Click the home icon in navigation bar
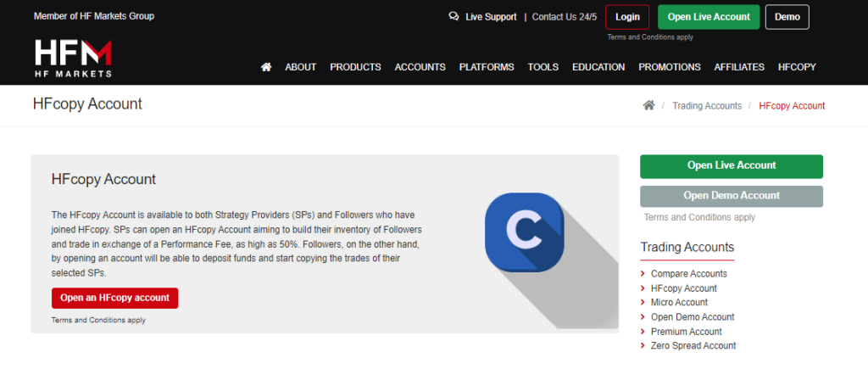This screenshot has width=868, height=369. point(266,67)
